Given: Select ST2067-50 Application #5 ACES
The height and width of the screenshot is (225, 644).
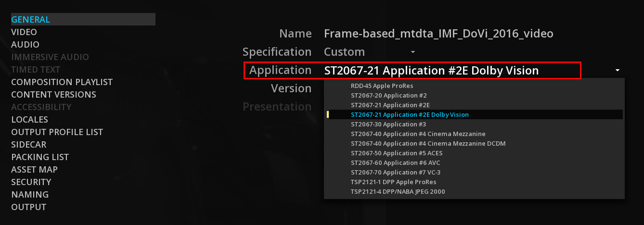Looking at the screenshot, I should pos(396,153).
